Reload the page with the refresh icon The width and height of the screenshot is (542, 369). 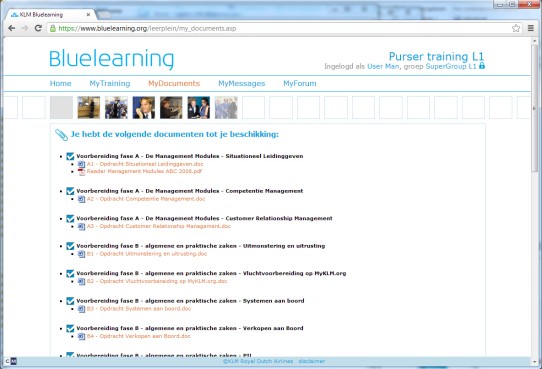[x=38, y=28]
